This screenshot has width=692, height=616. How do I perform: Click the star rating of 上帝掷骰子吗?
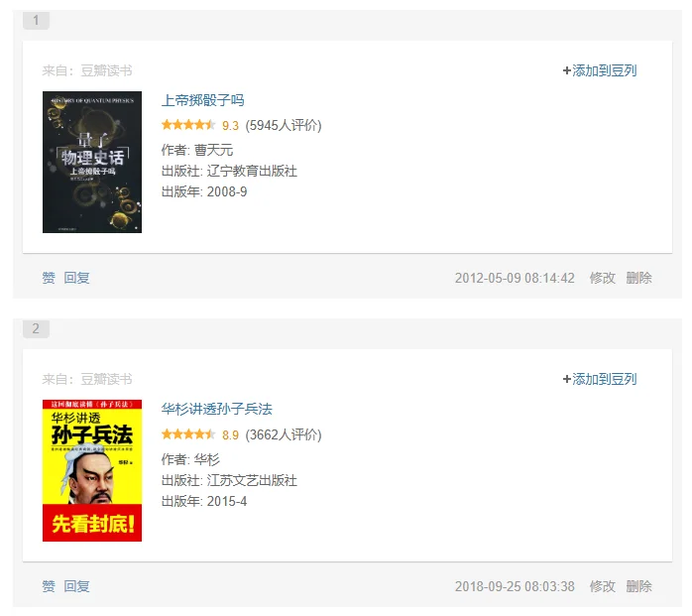188,125
